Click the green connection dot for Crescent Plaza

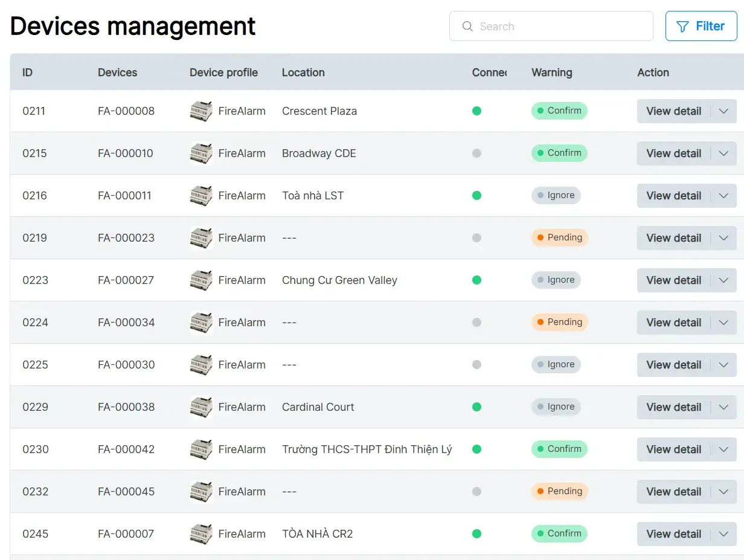click(x=476, y=111)
